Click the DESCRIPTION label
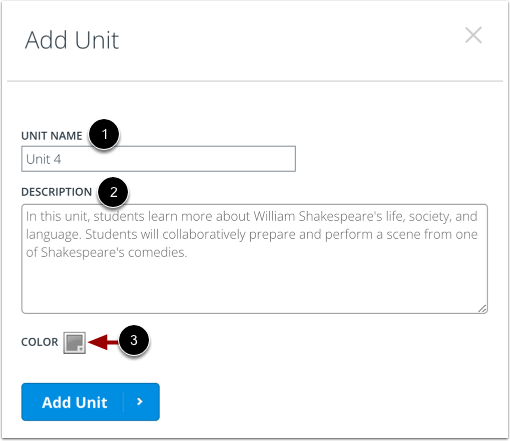 point(56,192)
